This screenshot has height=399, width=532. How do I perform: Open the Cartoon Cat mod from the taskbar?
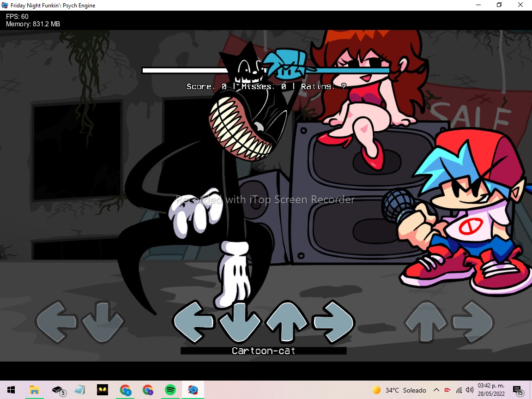coord(102,389)
